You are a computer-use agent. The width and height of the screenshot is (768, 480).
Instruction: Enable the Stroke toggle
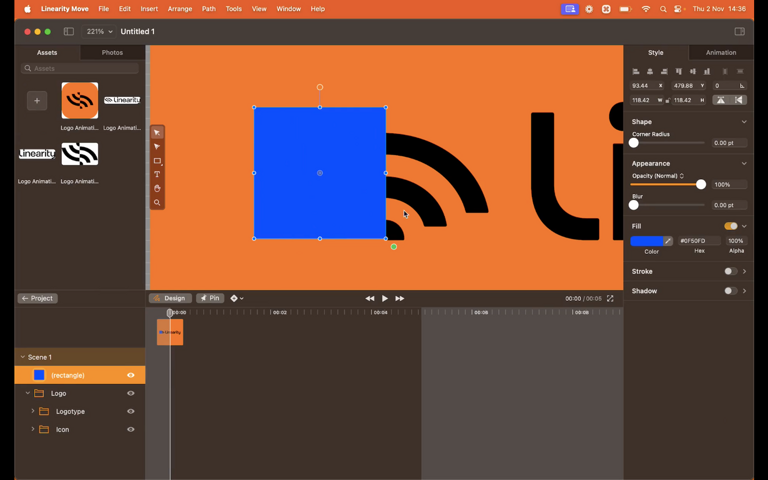(x=730, y=271)
